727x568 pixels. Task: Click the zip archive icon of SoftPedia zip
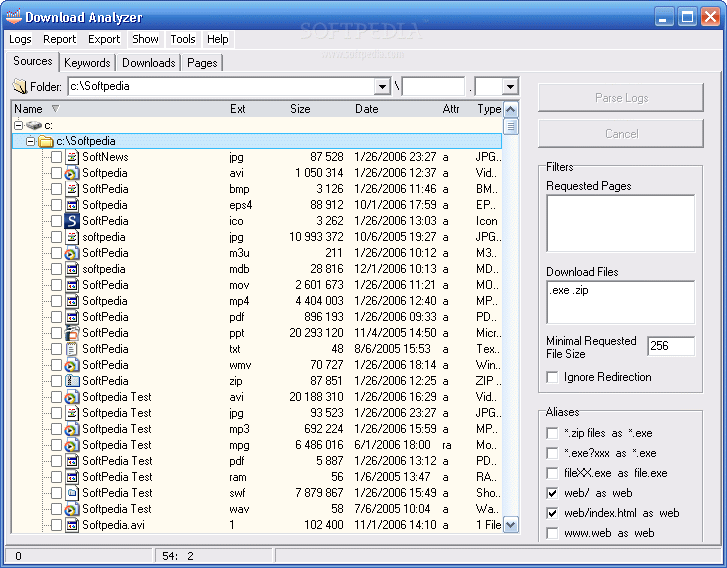click(x=71, y=381)
